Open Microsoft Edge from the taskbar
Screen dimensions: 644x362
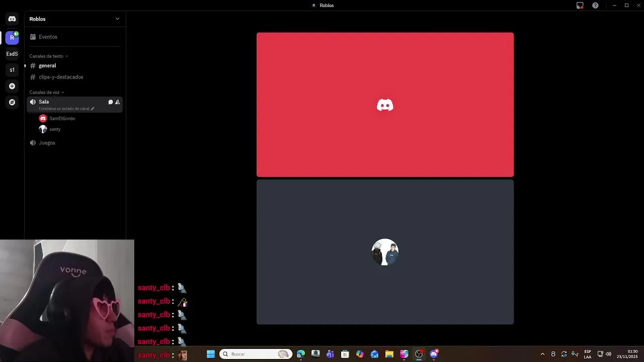[x=301, y=354]
